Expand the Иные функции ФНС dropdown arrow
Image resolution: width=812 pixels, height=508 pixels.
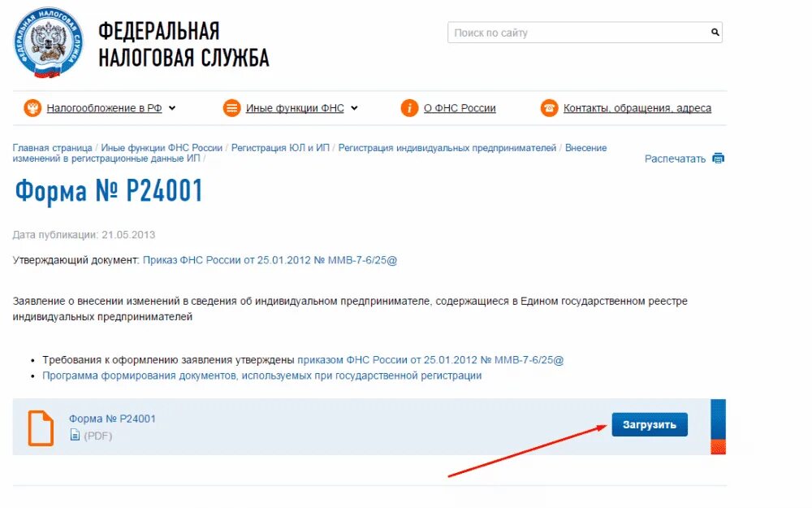[x=354, y=108]
